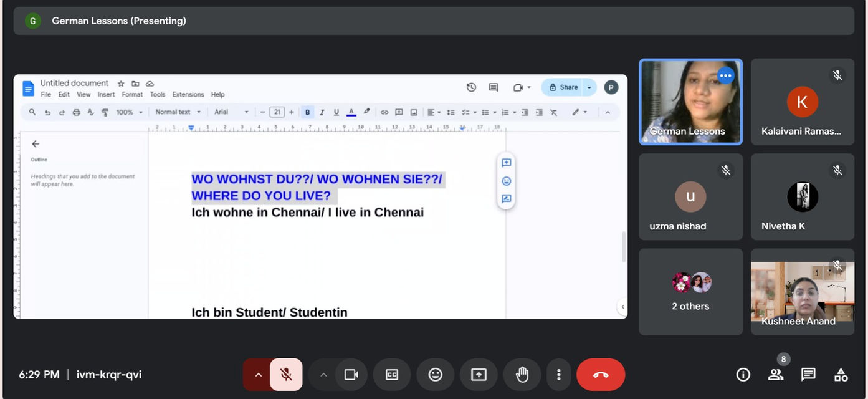The image size is (868, 399).
Task: Increase font size with plus button
Action: tap(292, 112)
